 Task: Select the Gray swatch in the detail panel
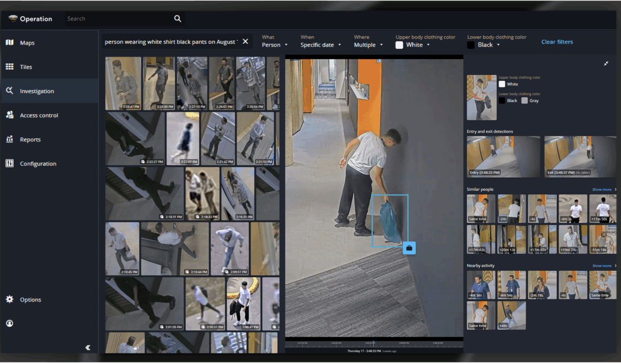[x=524, y=101]
